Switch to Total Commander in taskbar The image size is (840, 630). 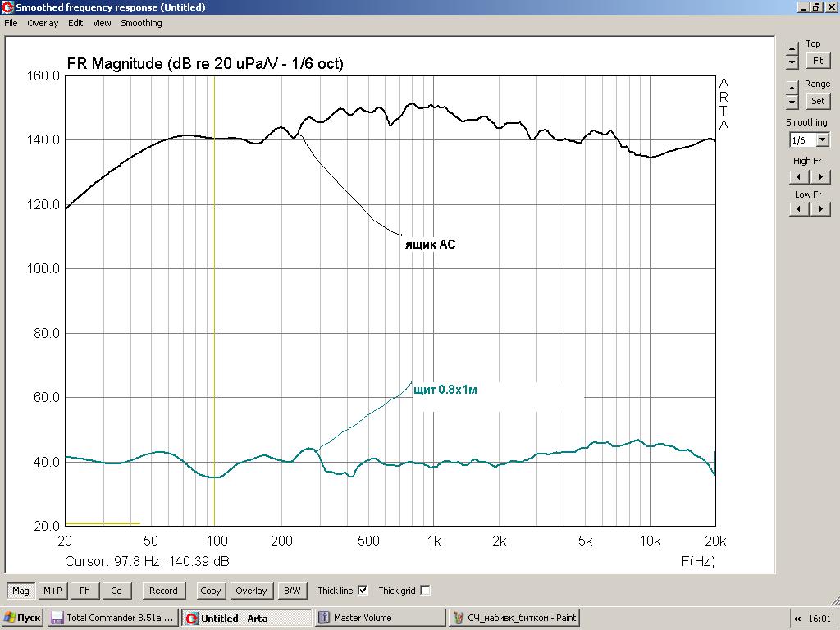[x=112, y=618]
